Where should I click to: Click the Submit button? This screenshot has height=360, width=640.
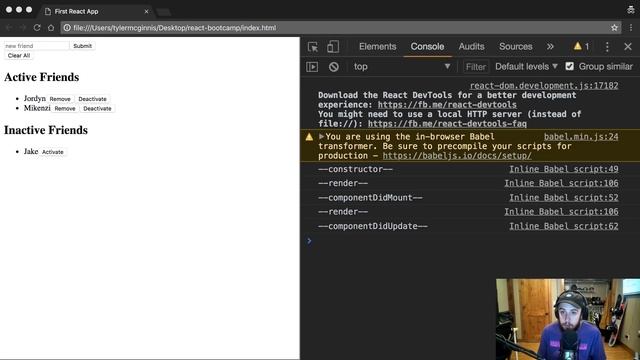point(82,46)
